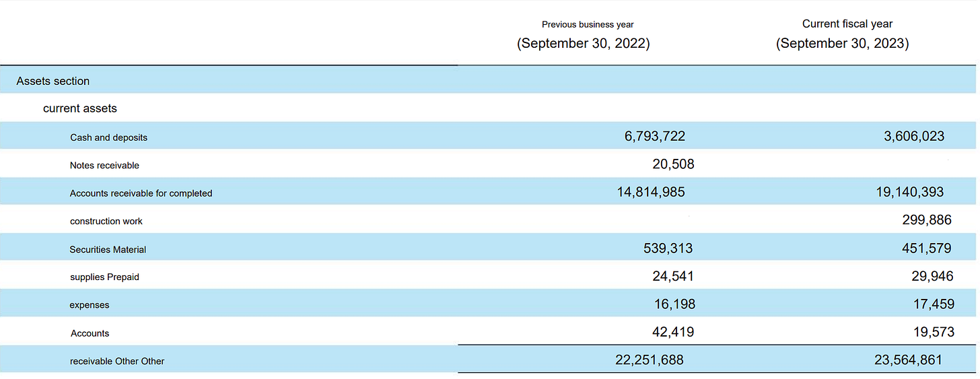Select the '(September 30, 2022)' header date
The width and height of the screenshot is (980, 379).
(x=583, y=44)
